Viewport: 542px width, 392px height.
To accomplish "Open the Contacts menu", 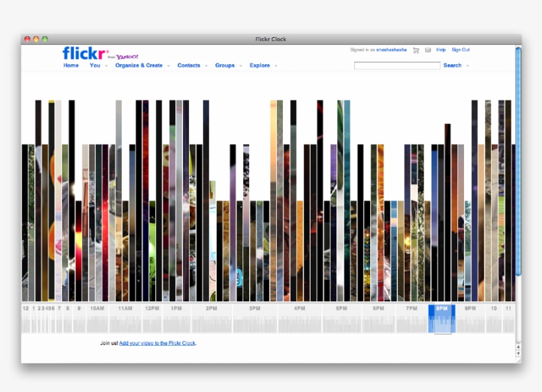I will (x=190, y=65).
